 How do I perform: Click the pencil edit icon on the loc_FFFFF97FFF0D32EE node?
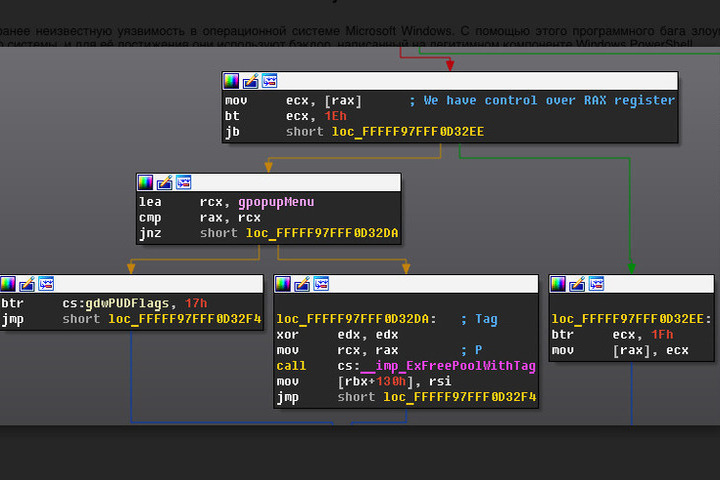coord(577,284)
